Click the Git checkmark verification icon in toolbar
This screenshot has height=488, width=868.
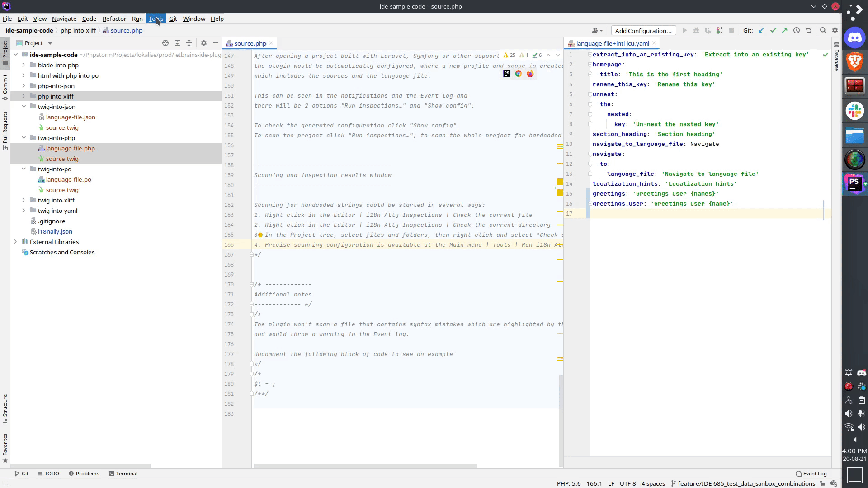pos(774,30)
